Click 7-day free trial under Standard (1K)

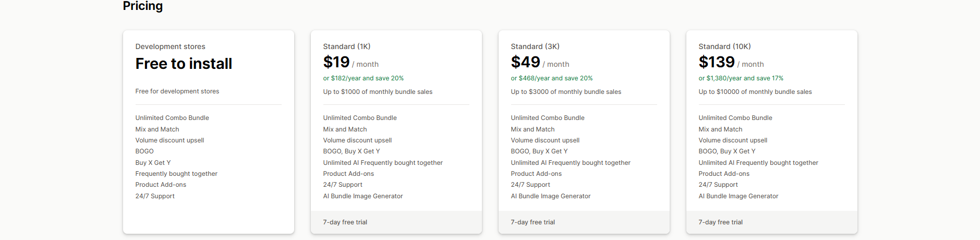[x=345, y=222]
